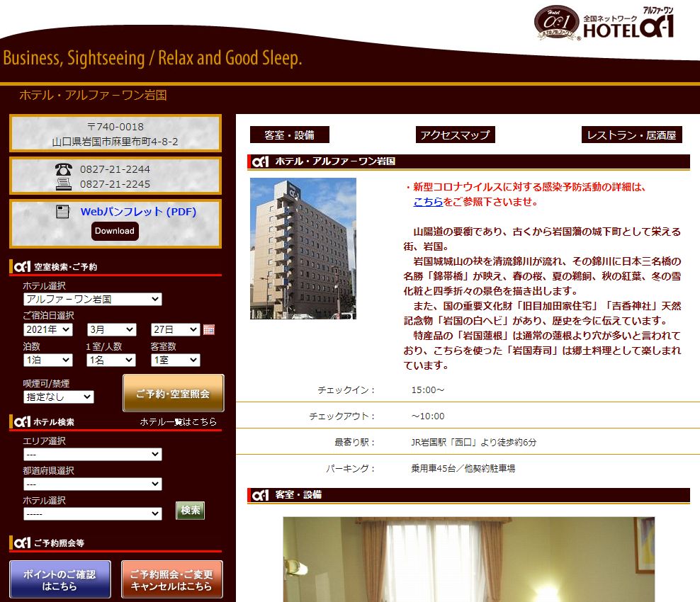This screenshot has width=700, height=602.
Task: Open the アクセスマップ tab
Action: point(455,135)
